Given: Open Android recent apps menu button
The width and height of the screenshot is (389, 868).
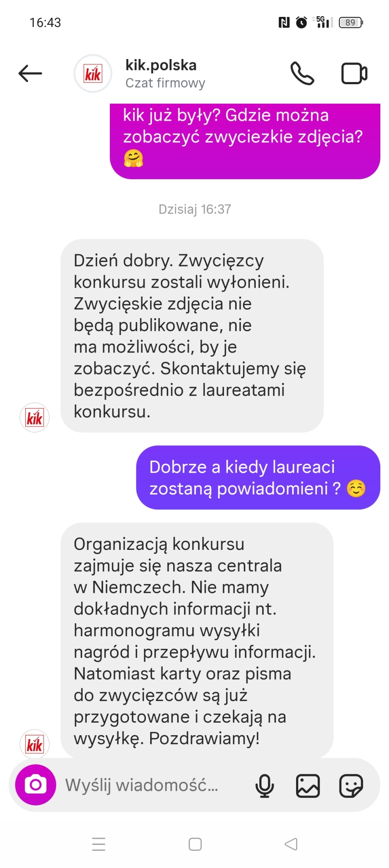Looking at the screenshot, I should click(x=99, y=844).
